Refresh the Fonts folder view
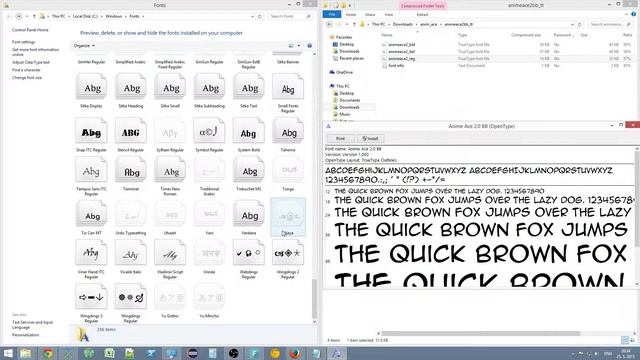640x360 pixels. (x=260, y=16)
